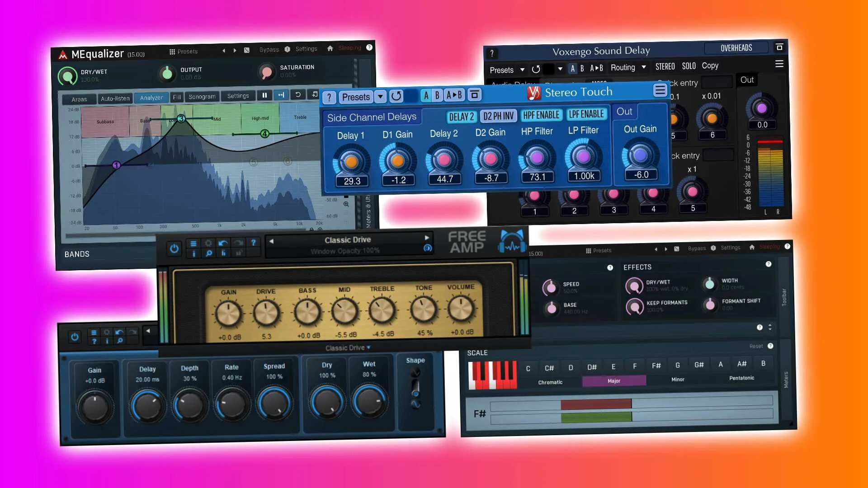Image resolution: width=868 pixels, height=488 pixels.
Task: Toggle D2 PH INV in Stereo Touch
Action: [498, 116]
